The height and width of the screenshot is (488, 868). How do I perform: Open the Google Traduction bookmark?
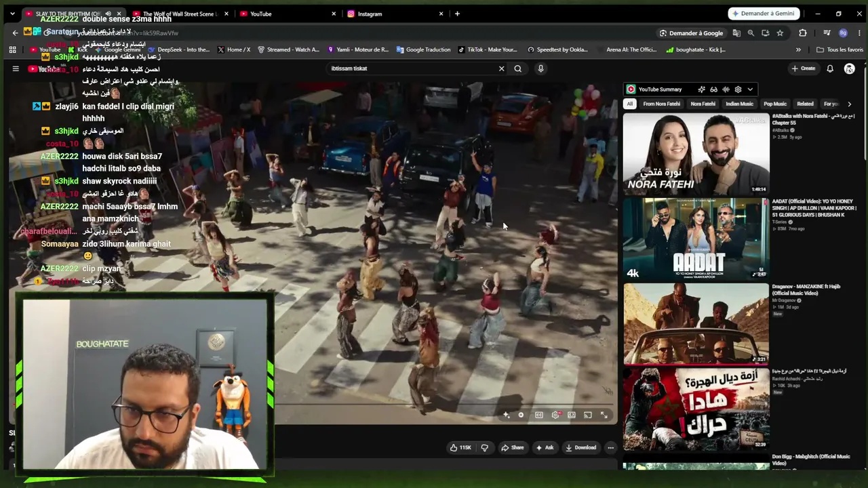(x=424, y=49)
